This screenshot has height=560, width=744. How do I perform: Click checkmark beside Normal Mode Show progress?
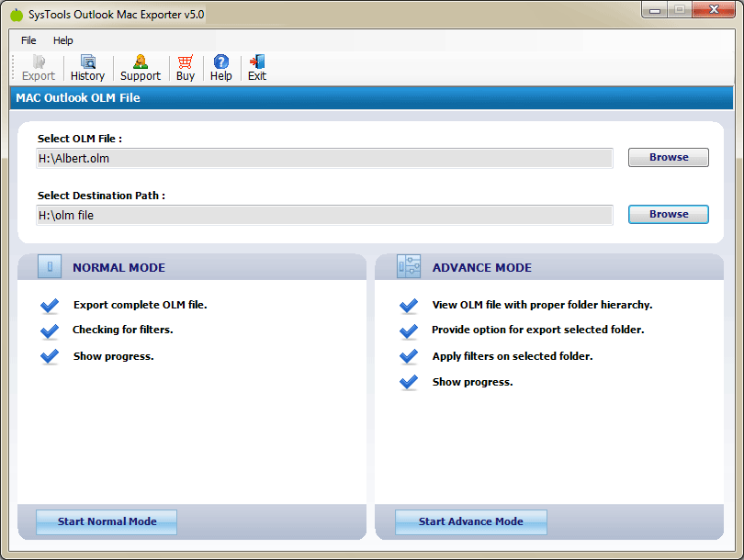coord(50,356)
